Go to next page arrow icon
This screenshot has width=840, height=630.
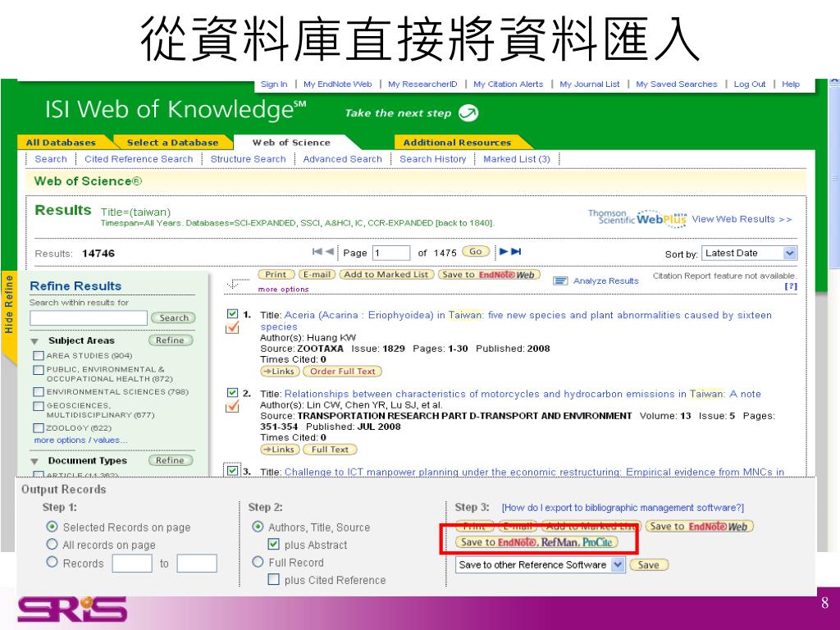click(x=504, y=251)
